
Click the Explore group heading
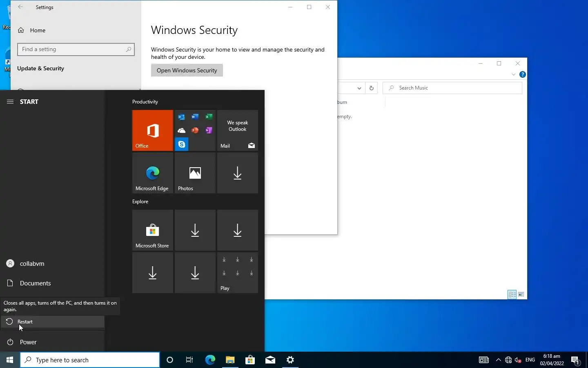(x=140, y=202)
